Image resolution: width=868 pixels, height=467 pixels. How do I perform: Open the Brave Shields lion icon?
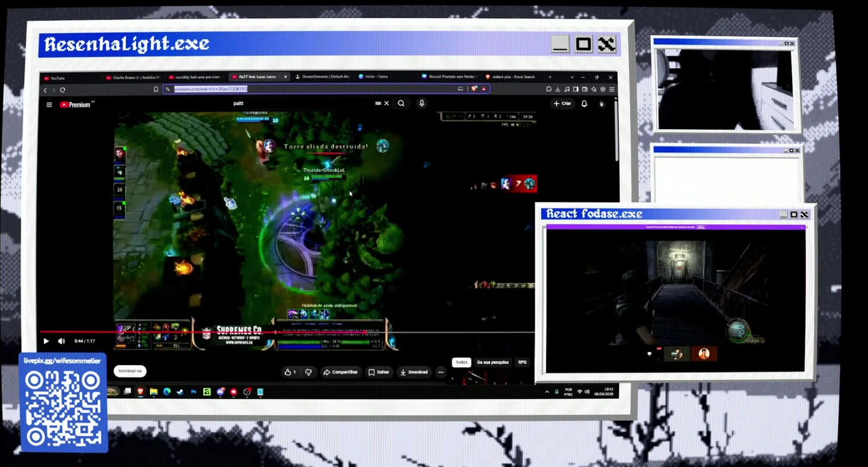[474, 89]
